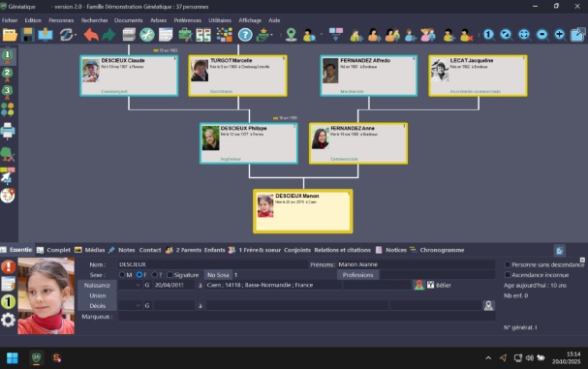Switch to the Complet tab
Image resolution: width=588 pixels, height=369 pixels.
pos(54,250)
